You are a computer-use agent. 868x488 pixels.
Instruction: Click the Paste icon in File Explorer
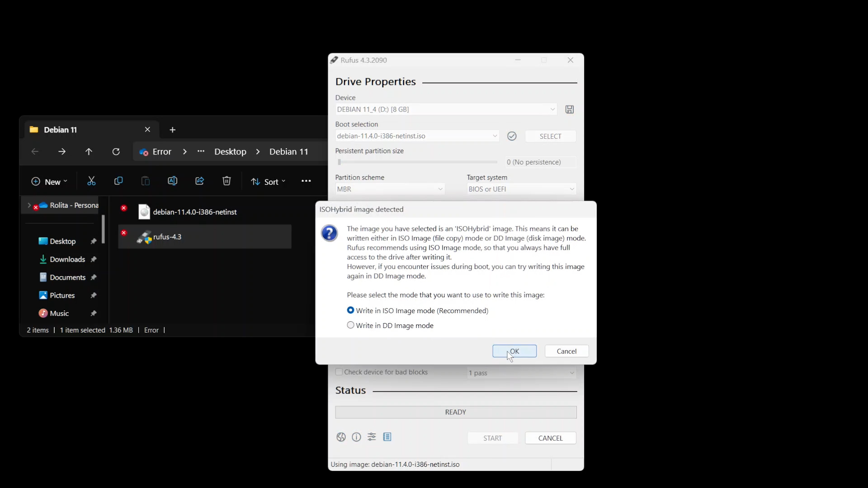coord(145,181)
